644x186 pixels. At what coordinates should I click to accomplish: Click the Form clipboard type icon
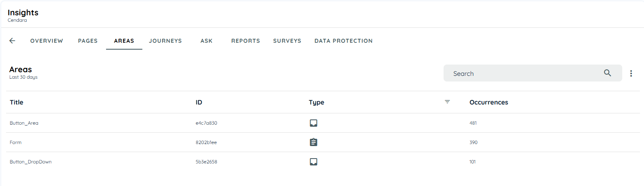(x=313, y=142)
